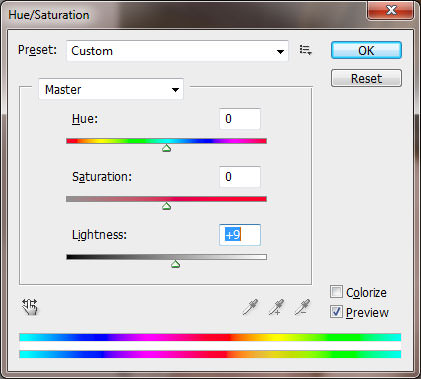Confirm changes with the OK button
Screen dimensions: 421x379
click(x=366, y=50)
